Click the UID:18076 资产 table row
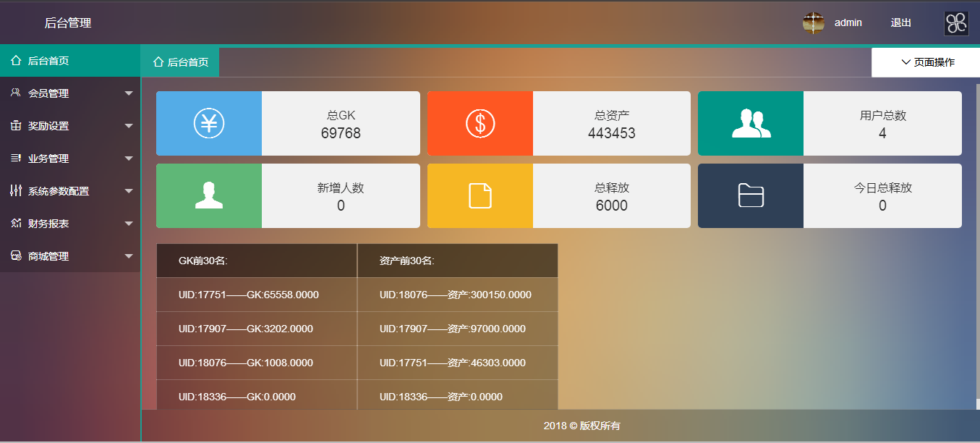This screenshot has height=443, width=980. 456,295
